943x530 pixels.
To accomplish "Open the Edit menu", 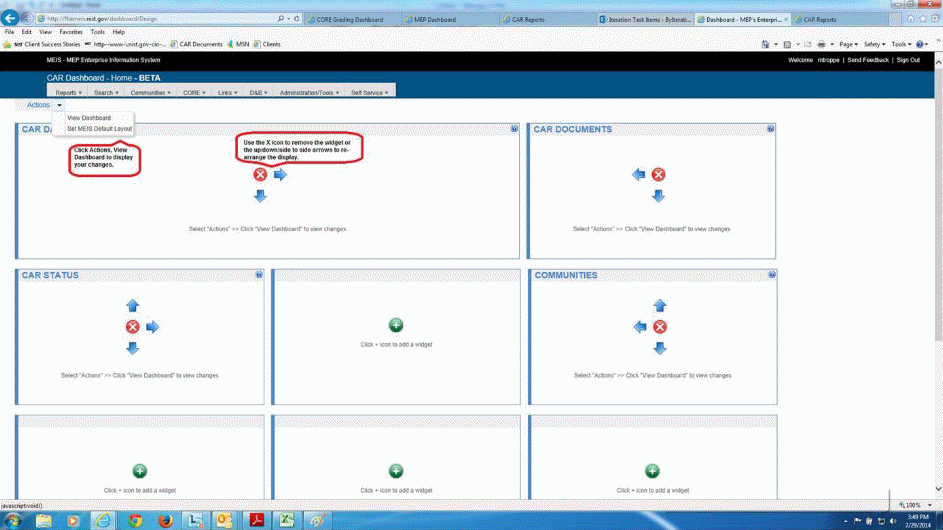I will coord(26,32).
